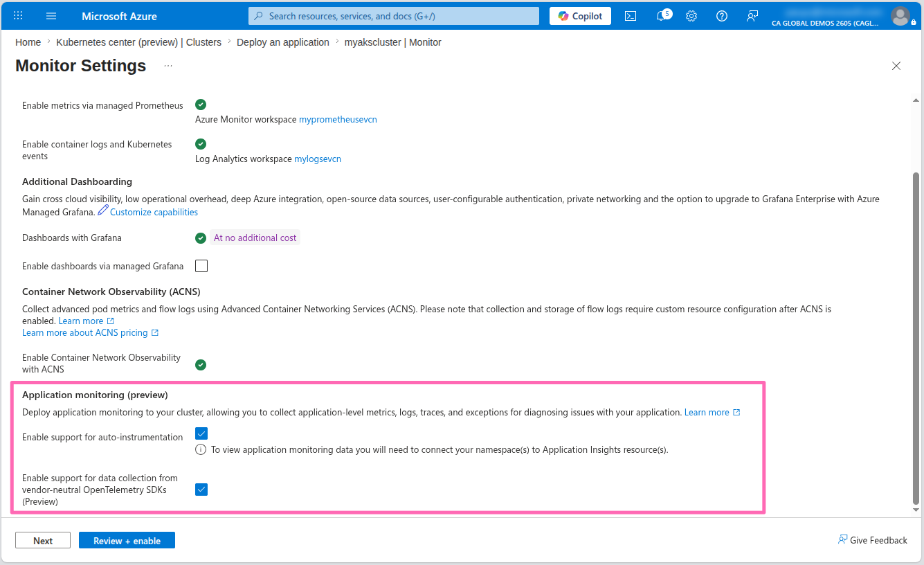
Task: Click the Next button
Action: point(43,541)
